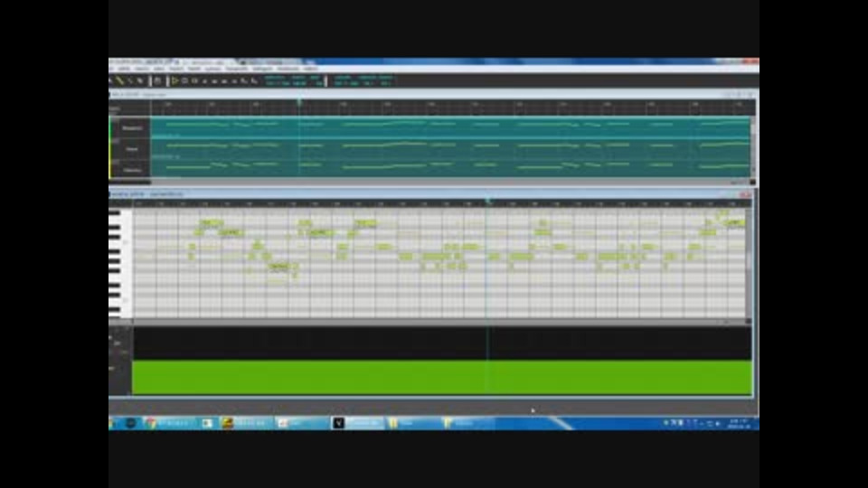Viewport: 868px width, 488px height.
Task: Click the piano keyboard on the left
Action: point(120,263)
